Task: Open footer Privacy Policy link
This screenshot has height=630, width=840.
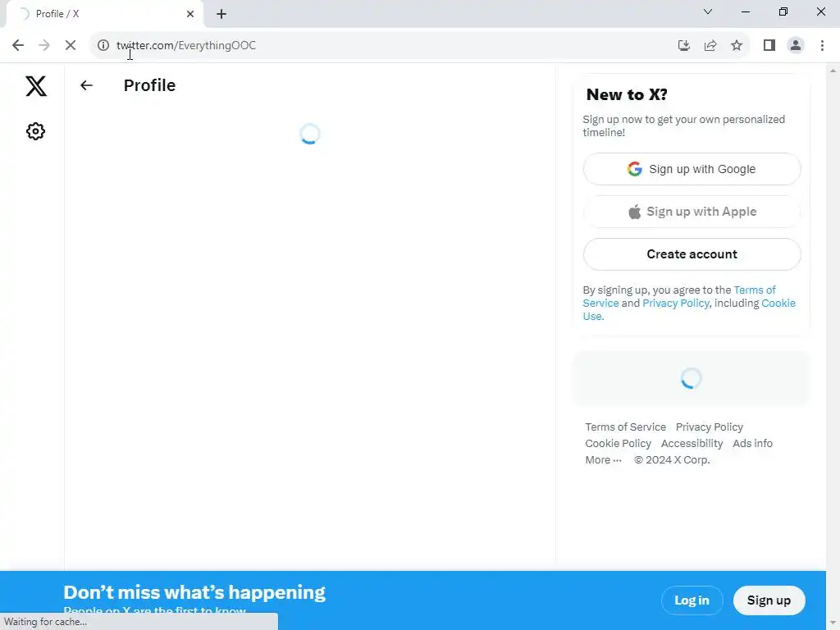Action: [710, 427]
